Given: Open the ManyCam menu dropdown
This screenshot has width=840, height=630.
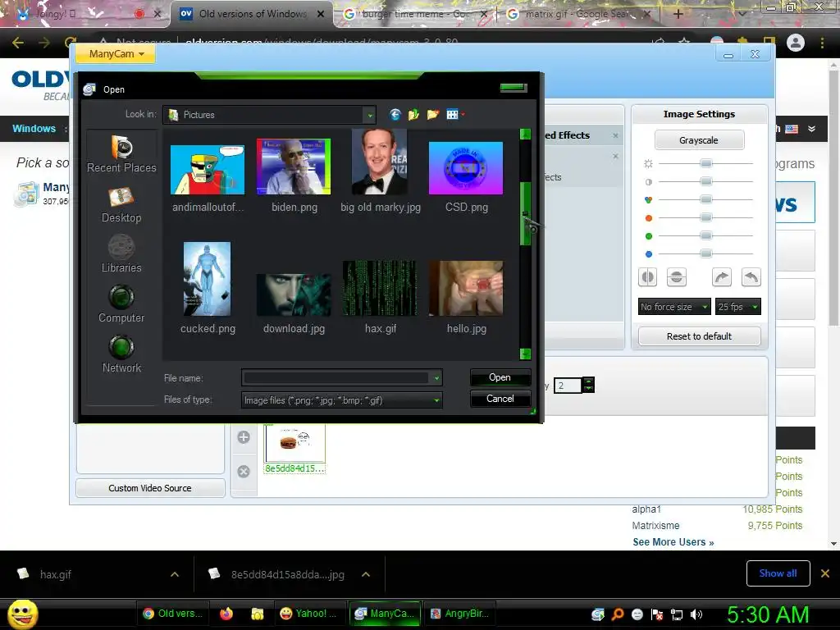Looking at the screenshot, I should [x=116, y=53].
